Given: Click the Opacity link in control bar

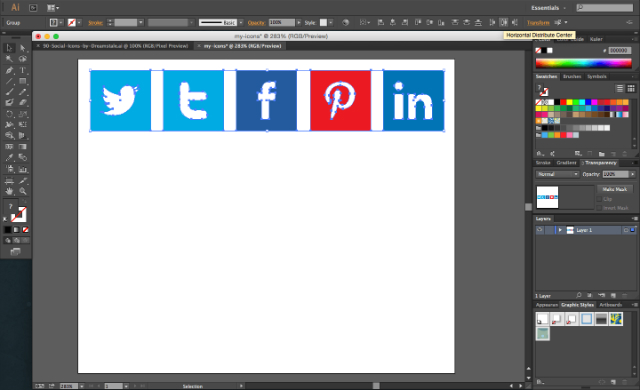Looking at the screenshot, I should coord(256,22).
